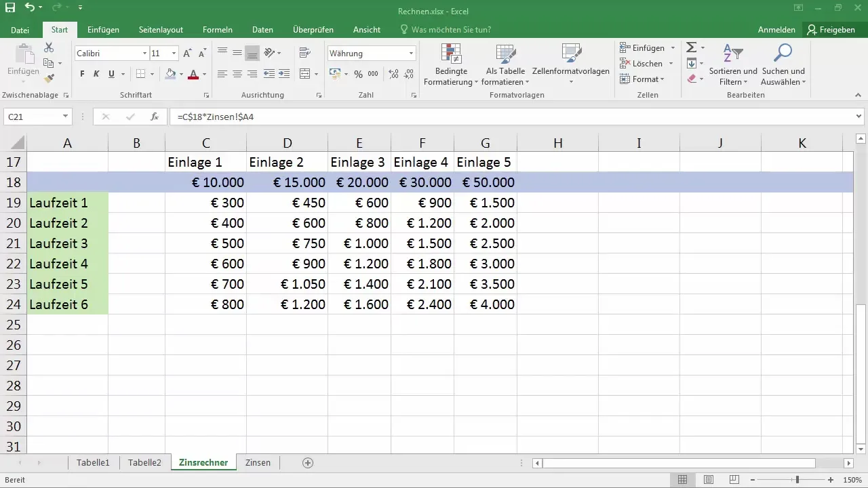Screen dimensions: 868x488
Task: Expand the formula bar
Action: [859, 117]
